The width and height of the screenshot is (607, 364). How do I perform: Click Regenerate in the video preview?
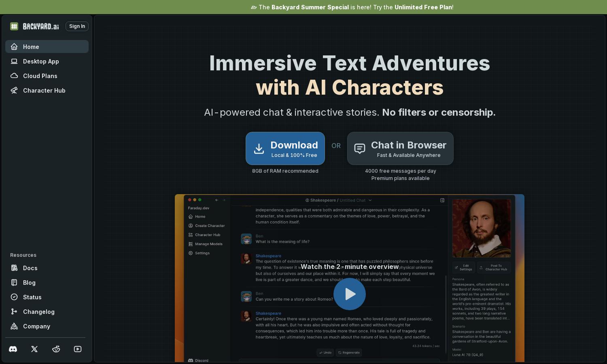click(x=349, y=353)
